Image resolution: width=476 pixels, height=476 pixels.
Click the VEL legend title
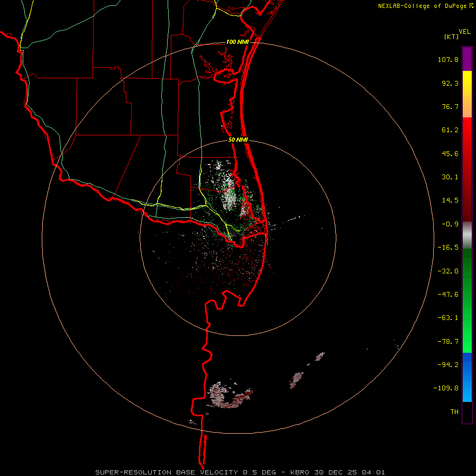click(x=464, y=32)
